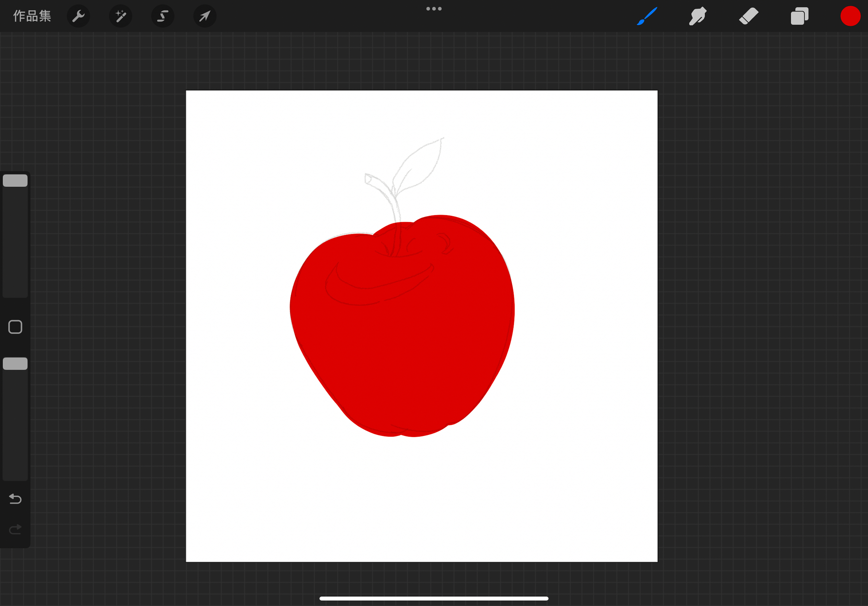Tap the square modify button on sidebar

tap(15, 327)
